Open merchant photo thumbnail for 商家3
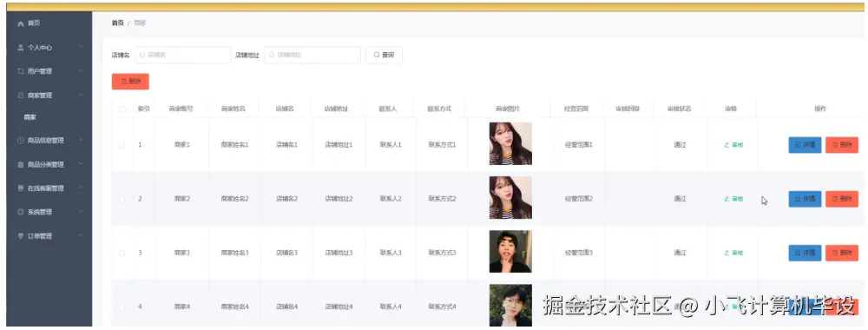 510,251
